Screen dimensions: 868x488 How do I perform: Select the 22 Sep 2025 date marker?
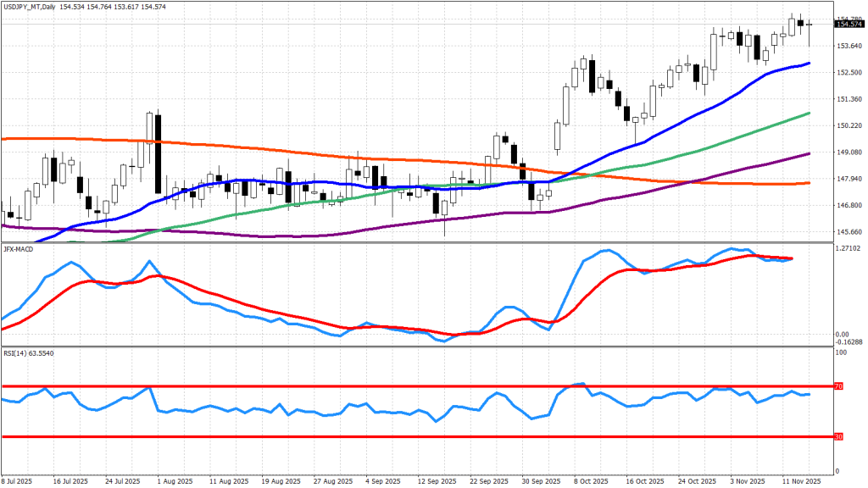tap(488, 480)
